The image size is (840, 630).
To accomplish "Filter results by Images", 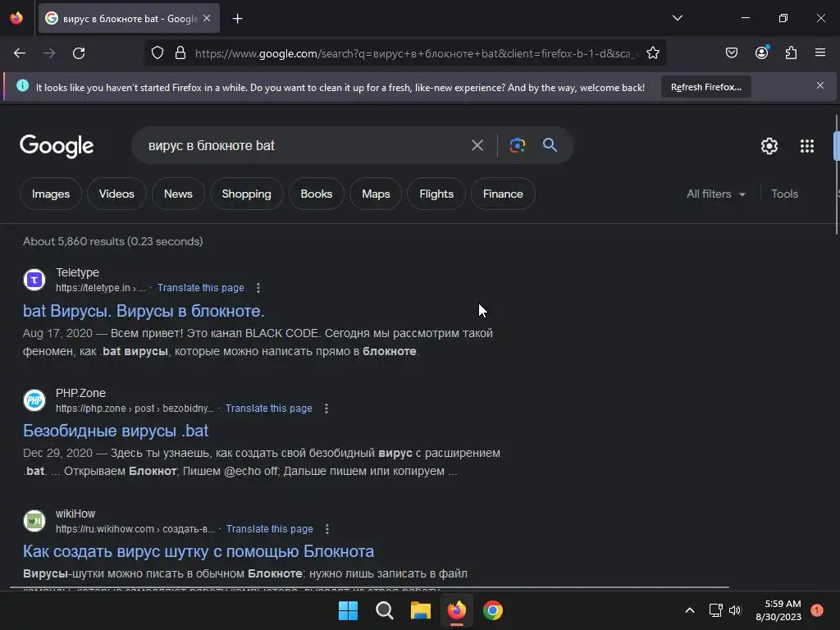I will [51, 194].
